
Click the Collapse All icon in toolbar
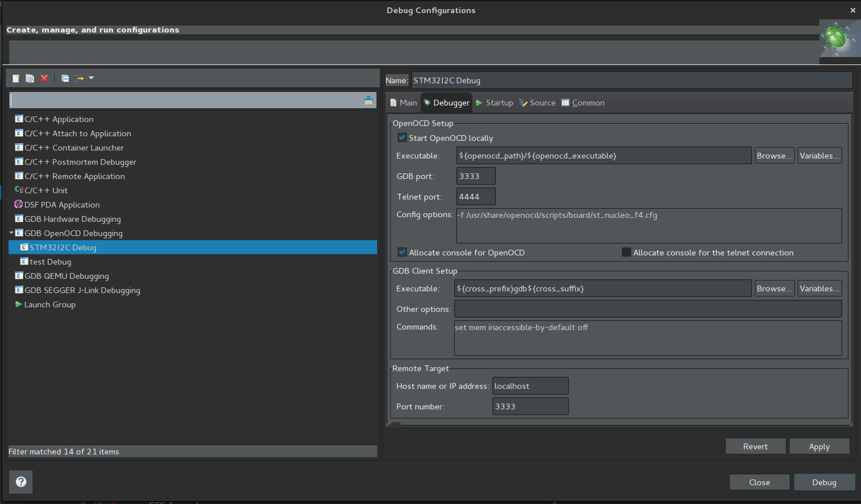tap(65, 78)
